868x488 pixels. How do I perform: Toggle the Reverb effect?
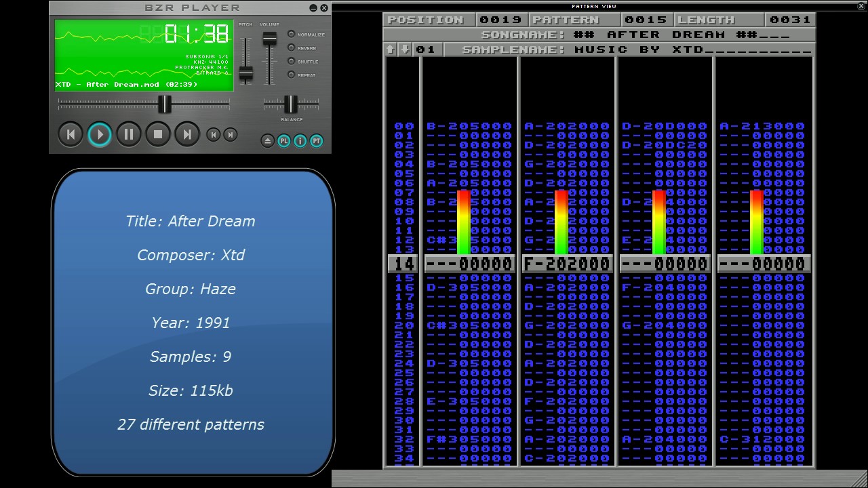pos(292,47)
